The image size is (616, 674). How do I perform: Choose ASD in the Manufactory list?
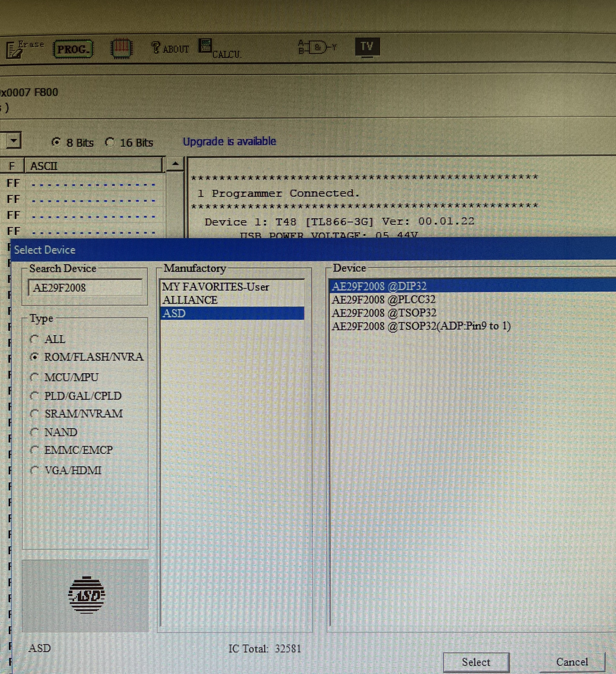[x=232, y=314]
